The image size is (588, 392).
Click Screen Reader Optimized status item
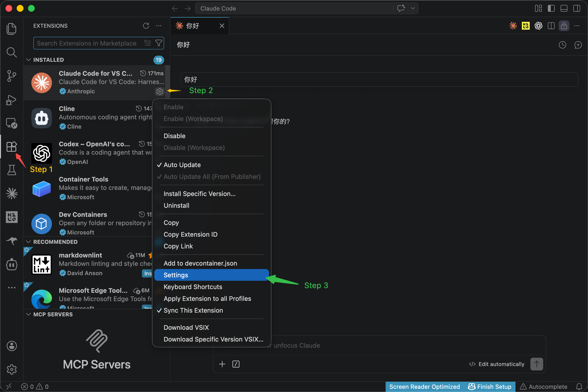coord(425,387)
